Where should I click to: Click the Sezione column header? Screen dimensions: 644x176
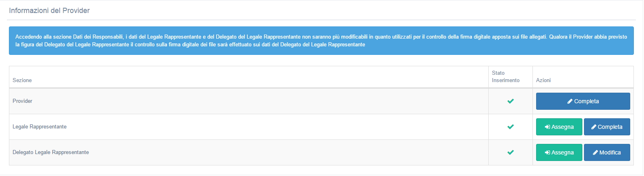click(22, 80)
